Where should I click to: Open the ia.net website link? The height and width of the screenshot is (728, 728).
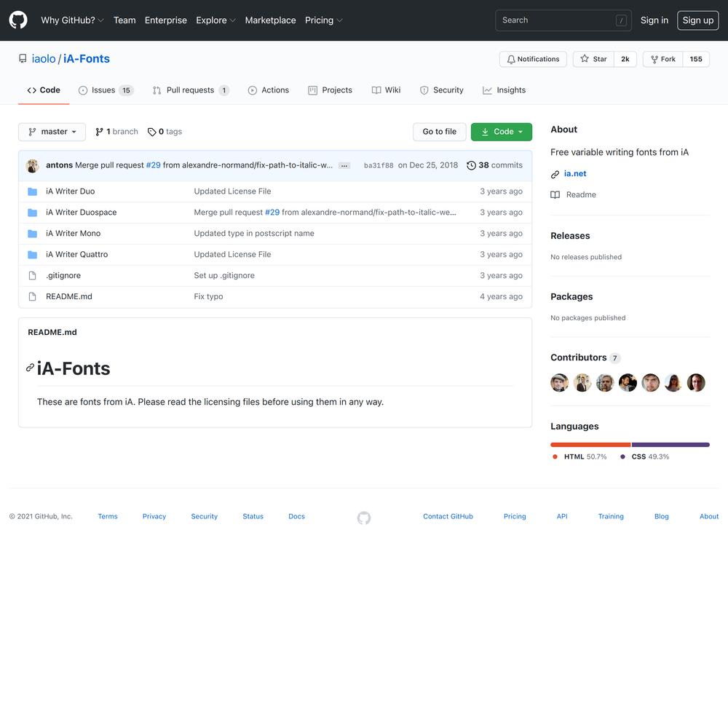tap(575, 173)
